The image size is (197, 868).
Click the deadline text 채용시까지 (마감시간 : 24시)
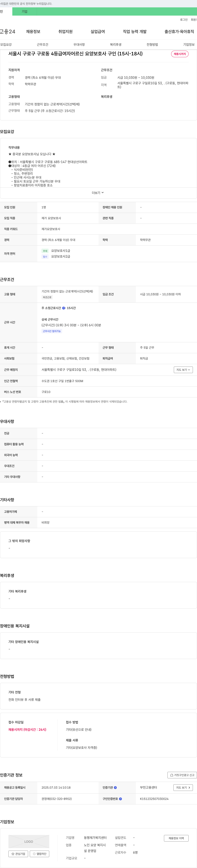tap(27, 730)
